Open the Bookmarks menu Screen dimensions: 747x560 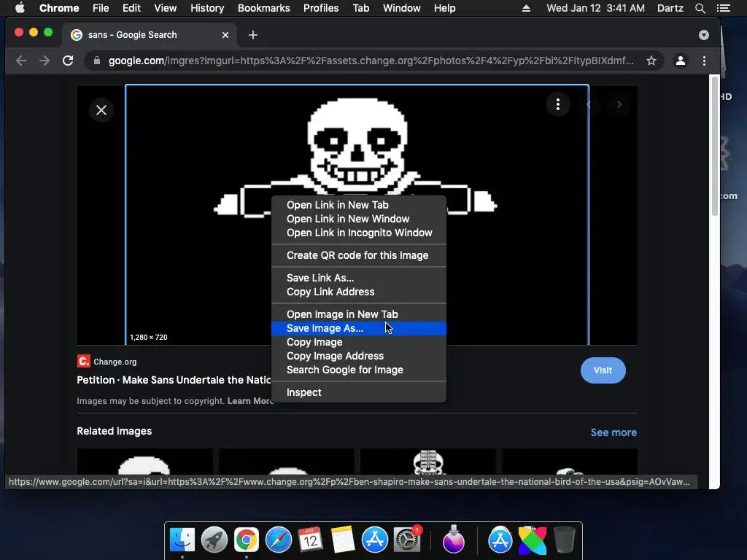[x=264, y=8]
